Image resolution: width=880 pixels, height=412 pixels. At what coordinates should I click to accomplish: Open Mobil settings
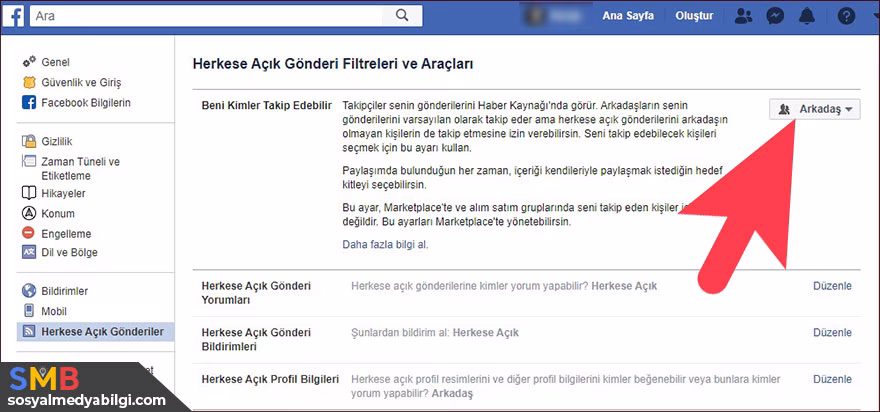(54, 311)
